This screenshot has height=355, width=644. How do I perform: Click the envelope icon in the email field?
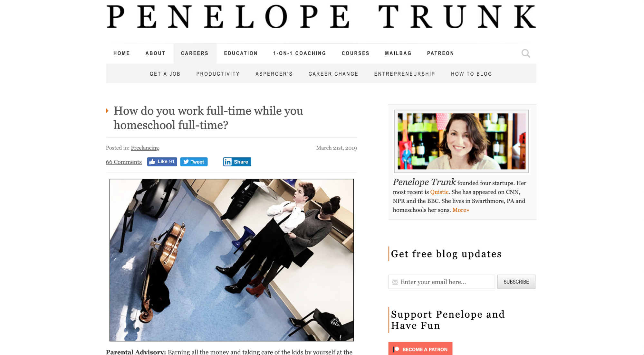395,282
